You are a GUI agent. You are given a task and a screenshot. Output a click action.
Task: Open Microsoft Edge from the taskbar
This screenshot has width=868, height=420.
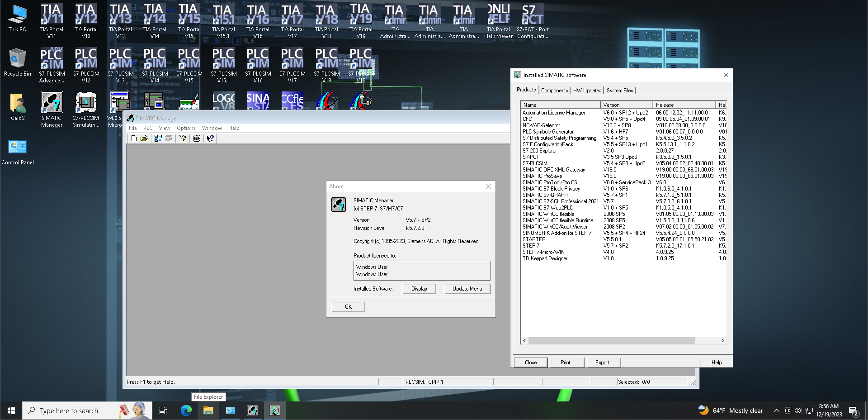point(186,410)
